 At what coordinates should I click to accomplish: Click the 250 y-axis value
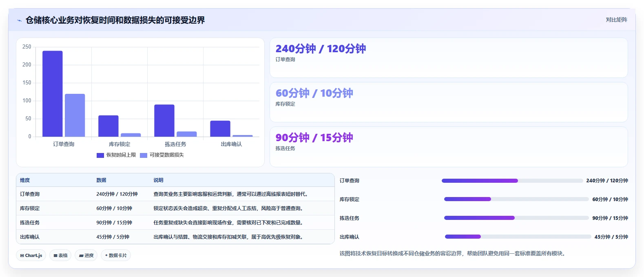(27, 47)
